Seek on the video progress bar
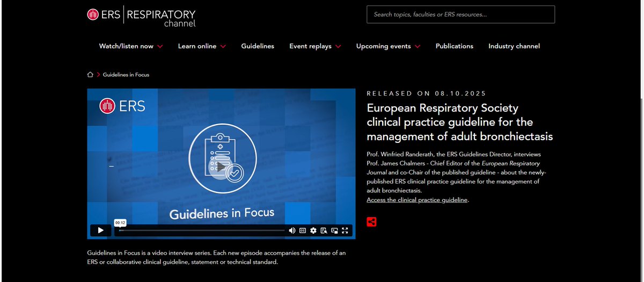Screen dimensions: 644x282 coord(202,230)
